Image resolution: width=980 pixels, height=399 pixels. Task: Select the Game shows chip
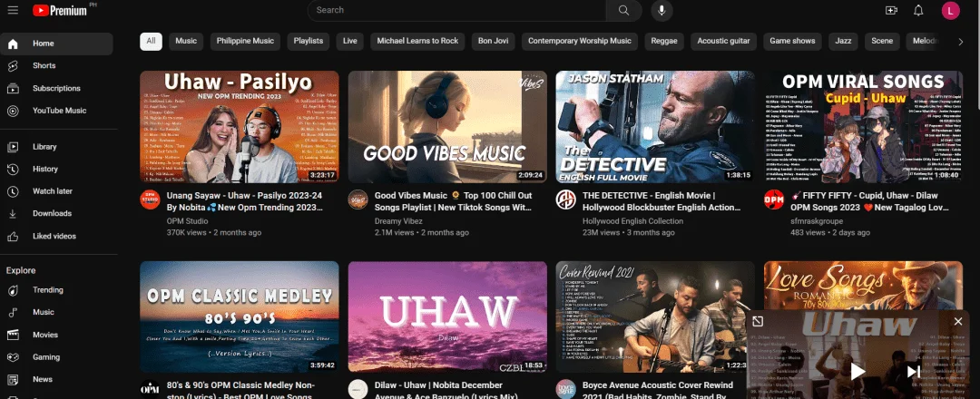coord(792,41)
